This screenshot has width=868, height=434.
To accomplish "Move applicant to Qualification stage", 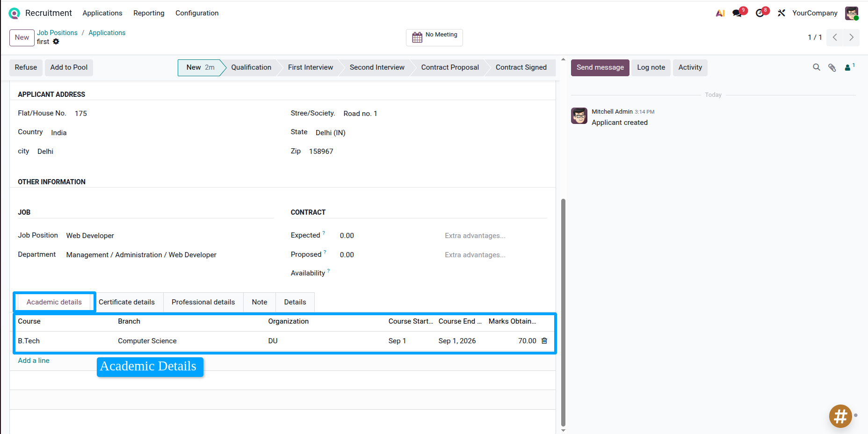I will [251, 67].
